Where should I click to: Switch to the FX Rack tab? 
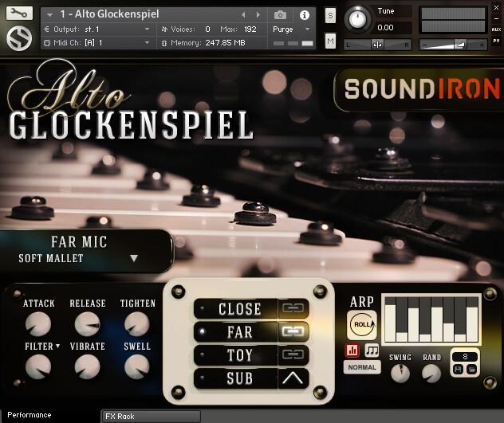[x=120, y=416]
